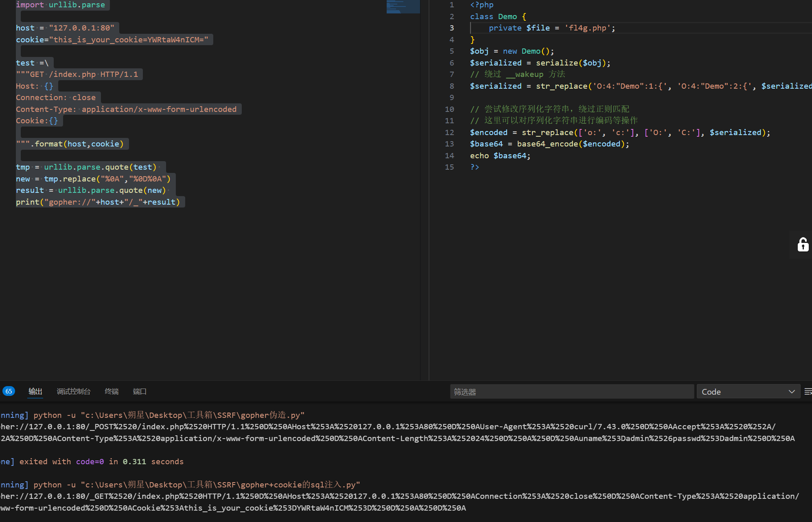
Task: Click the unlock padlock icon at right edge
Action: tap(803, 245)
